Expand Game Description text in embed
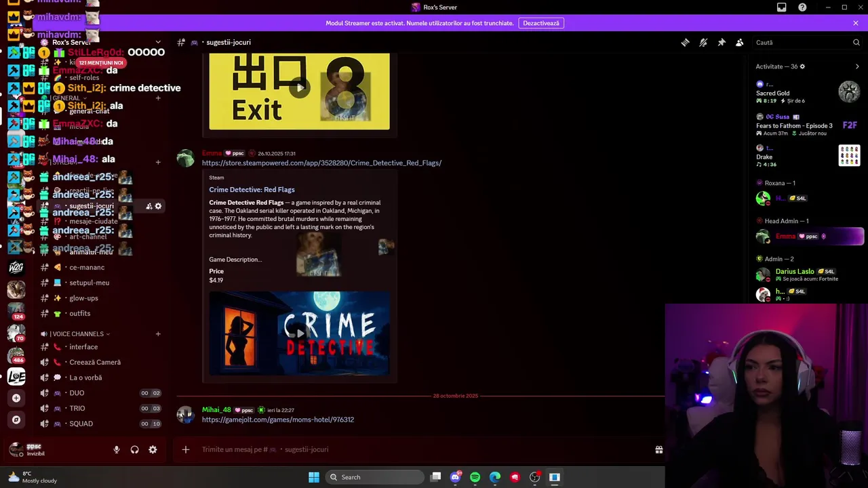This screenshot has height=488, width=868. click(235, 260)
